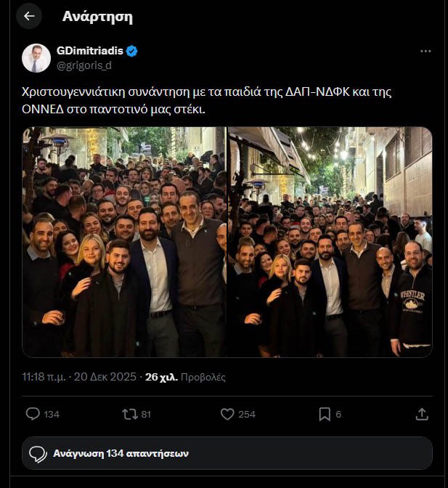Click the bubble icon beside Ανάγνωση

tap(38, 454)
